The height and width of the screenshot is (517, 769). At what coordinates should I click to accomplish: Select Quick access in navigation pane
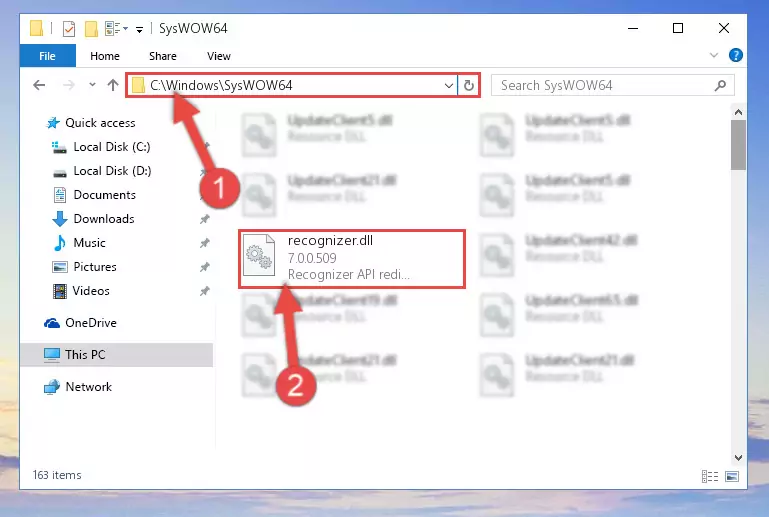point(100,123)
